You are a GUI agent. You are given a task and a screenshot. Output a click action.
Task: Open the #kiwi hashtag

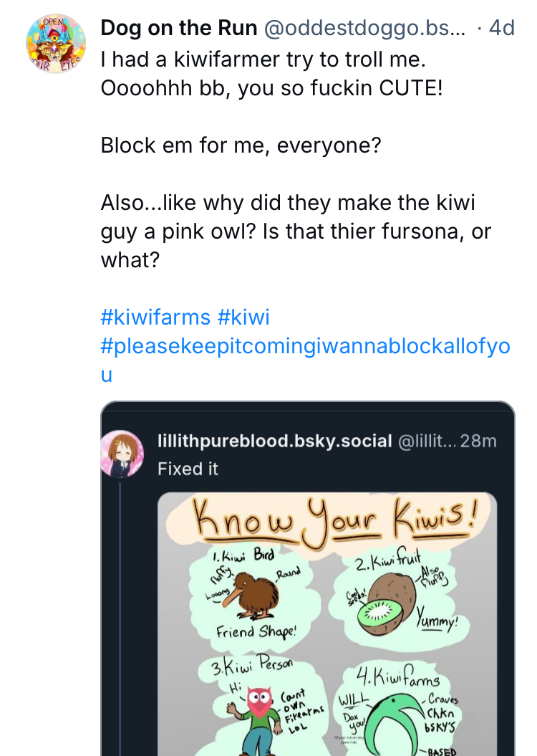243,317
